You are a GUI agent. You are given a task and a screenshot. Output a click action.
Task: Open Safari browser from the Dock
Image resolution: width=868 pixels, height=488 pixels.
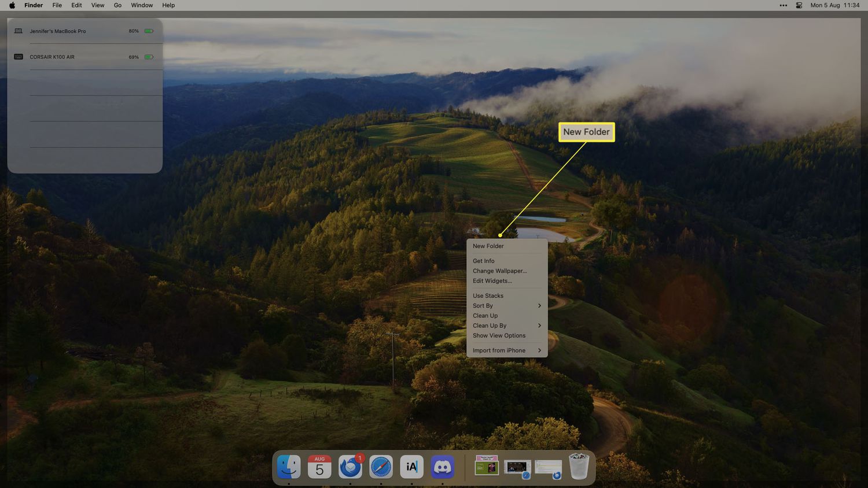381,467
